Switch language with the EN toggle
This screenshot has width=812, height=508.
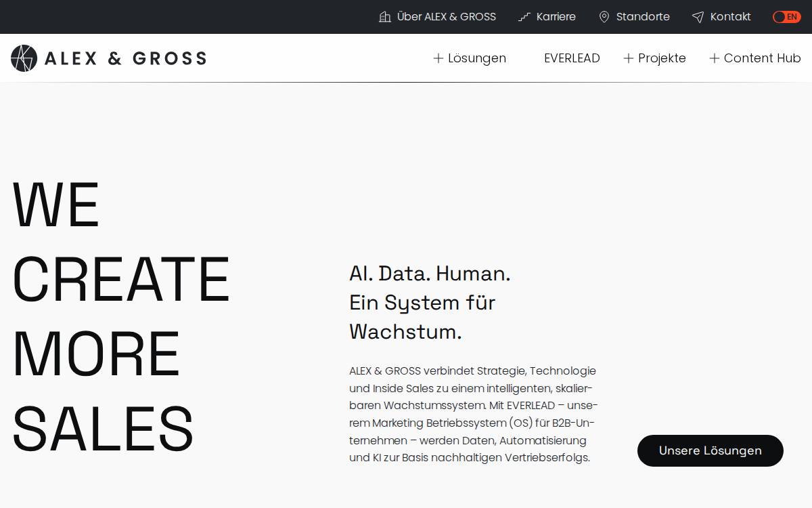(x=787, y=17)
